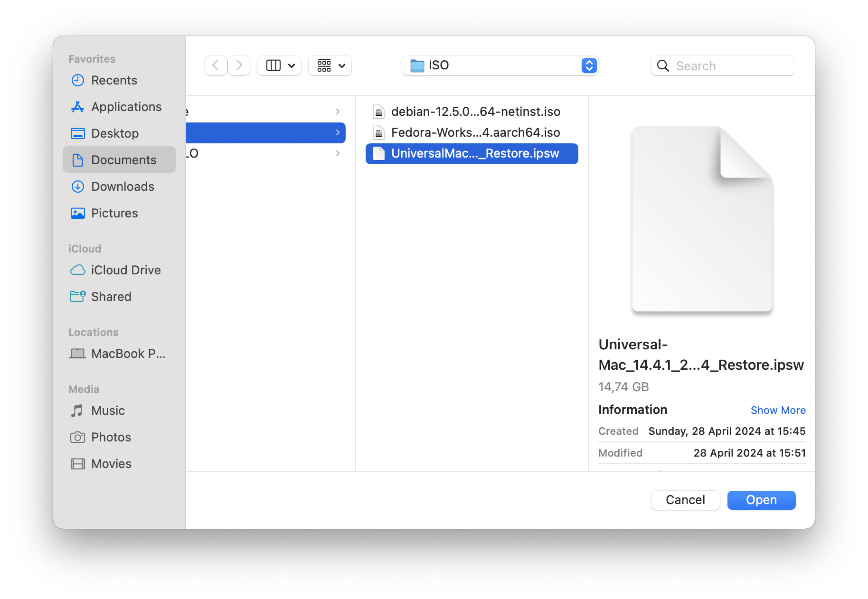Expand the top folder row chevron
This screenshot has width=868, height=599.
[338, 112]
